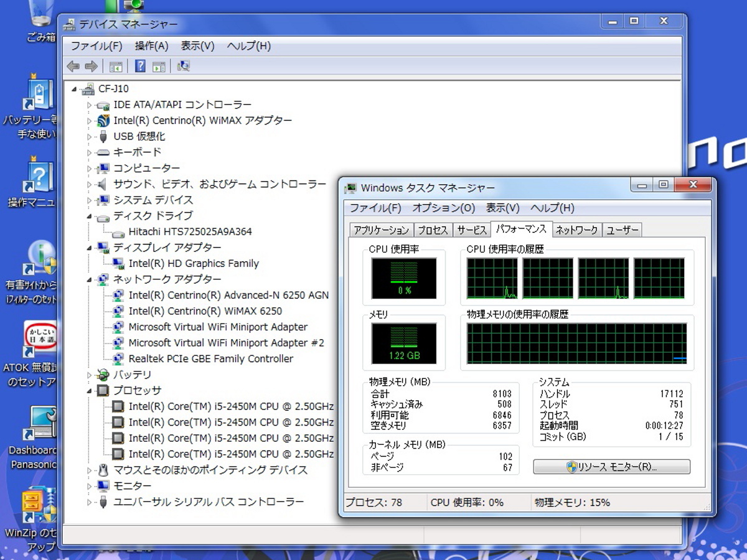Click the scan for hardware changes icon

pos(184,66)
